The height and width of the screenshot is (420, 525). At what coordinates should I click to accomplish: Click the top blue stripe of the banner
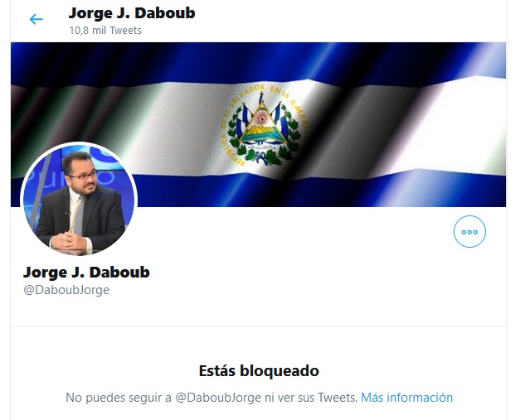pos(259,62)
